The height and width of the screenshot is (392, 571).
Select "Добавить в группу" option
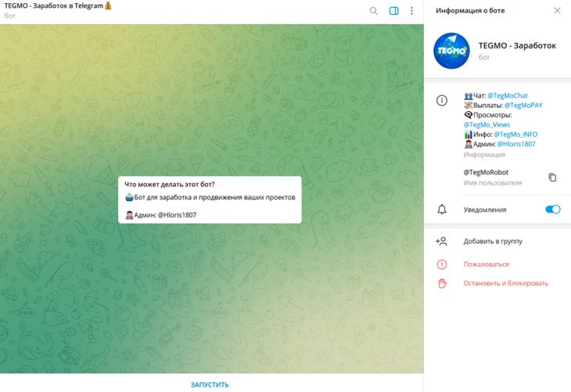(x=492, y=242)
